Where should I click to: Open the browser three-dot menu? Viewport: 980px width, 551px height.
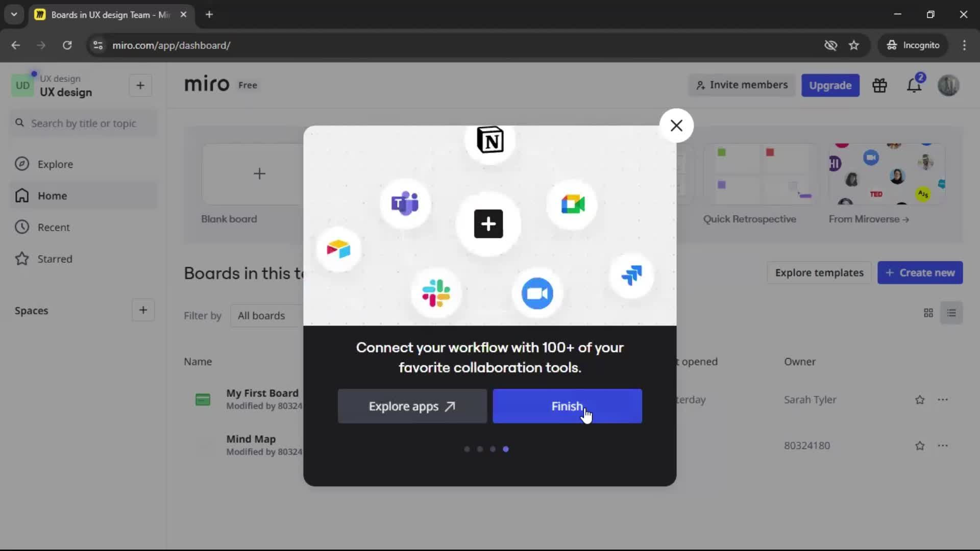(964, 45)
